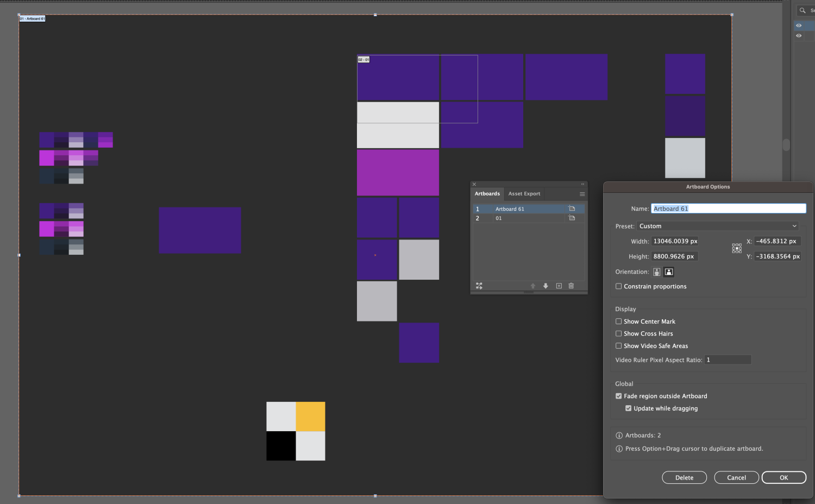815x504 pixels.
Task: Click the New Artboard plus icon
Action: coord(559,286)
